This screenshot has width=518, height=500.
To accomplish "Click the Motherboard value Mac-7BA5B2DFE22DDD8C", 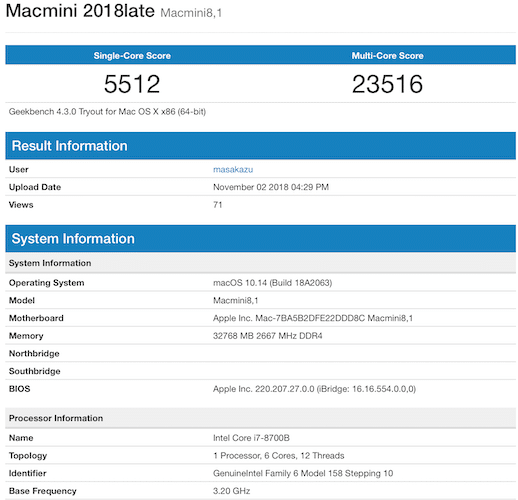I will click(313, 318).
